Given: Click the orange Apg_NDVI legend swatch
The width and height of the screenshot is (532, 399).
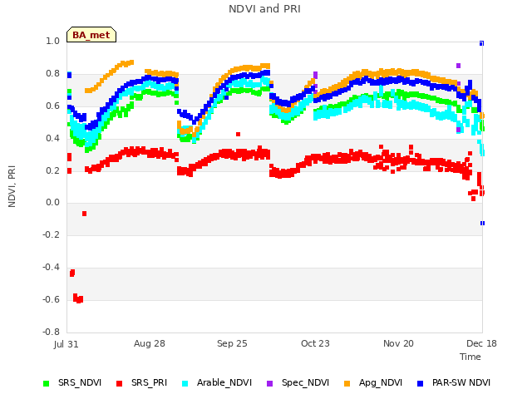Looking at the screenshot, I should click(x=347, y=383).
